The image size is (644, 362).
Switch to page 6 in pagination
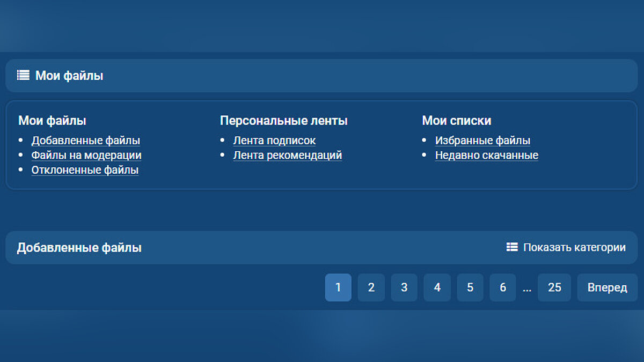point(503,287)
